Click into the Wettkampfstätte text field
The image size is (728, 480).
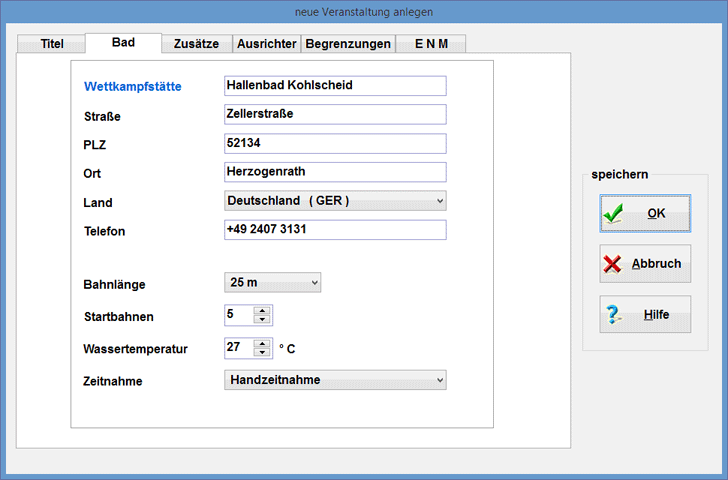[335, 86]
